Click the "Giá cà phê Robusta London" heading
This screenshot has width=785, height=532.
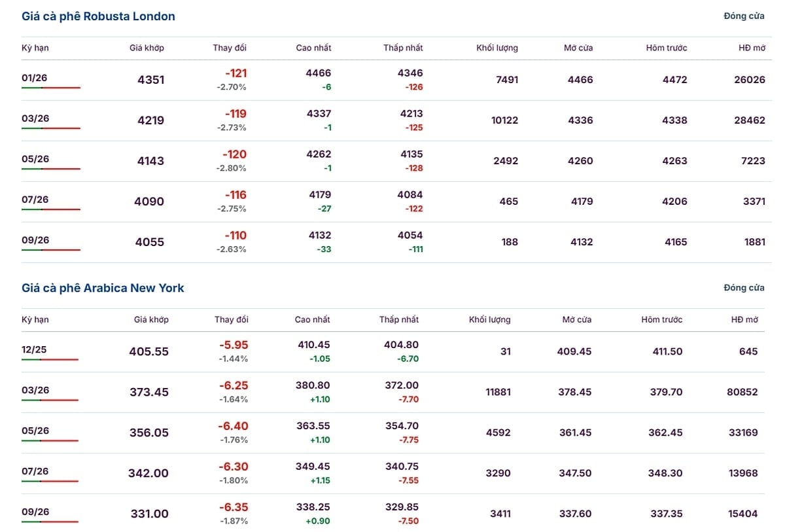point(98,16)
